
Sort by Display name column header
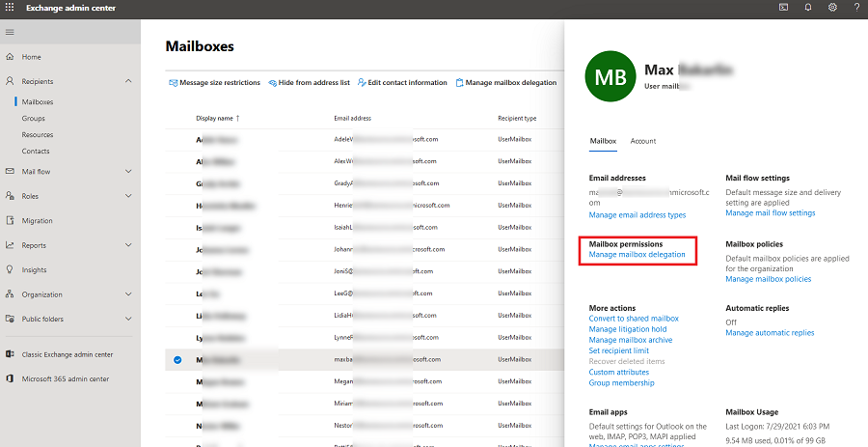point(218,118)
